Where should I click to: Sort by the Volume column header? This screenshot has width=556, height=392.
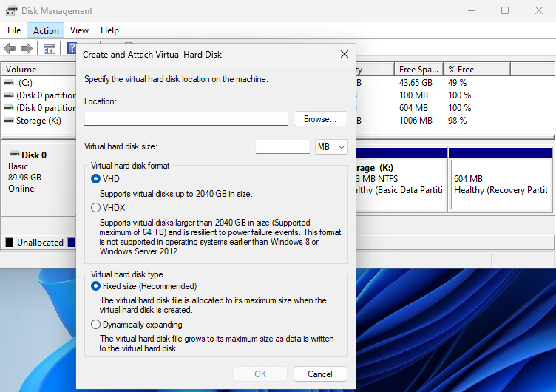tap(39, 70)
